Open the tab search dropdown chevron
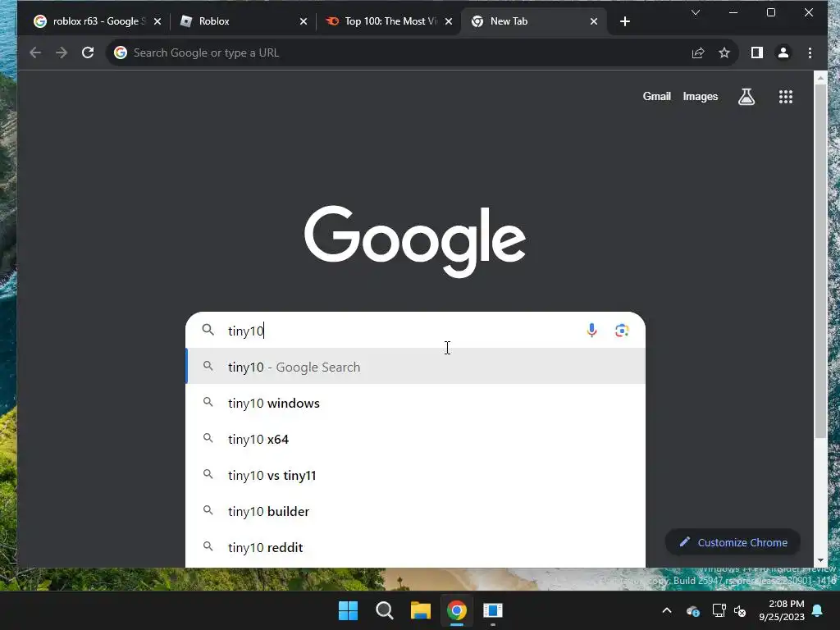This screenshot has width=840, height=630. (696, 12)
